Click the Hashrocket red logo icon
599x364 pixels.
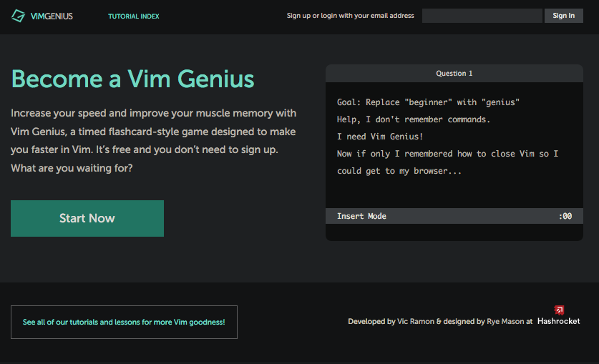pos(559,310)
